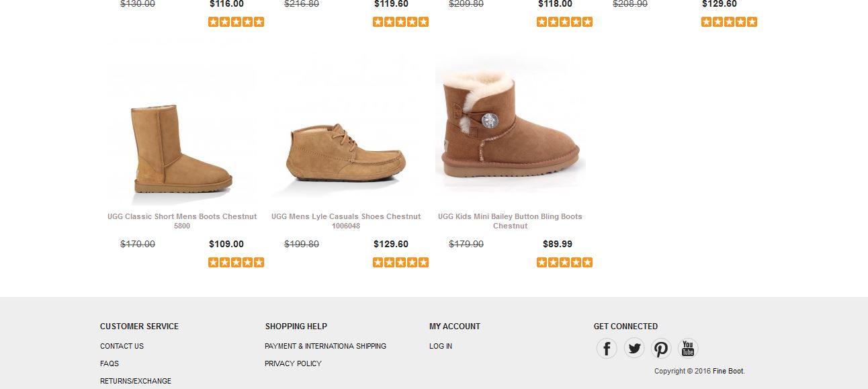The width and height of the screenshot is (868, 389).
Task: Open Returns/Exchange footer link
Action: click(136, 381)
